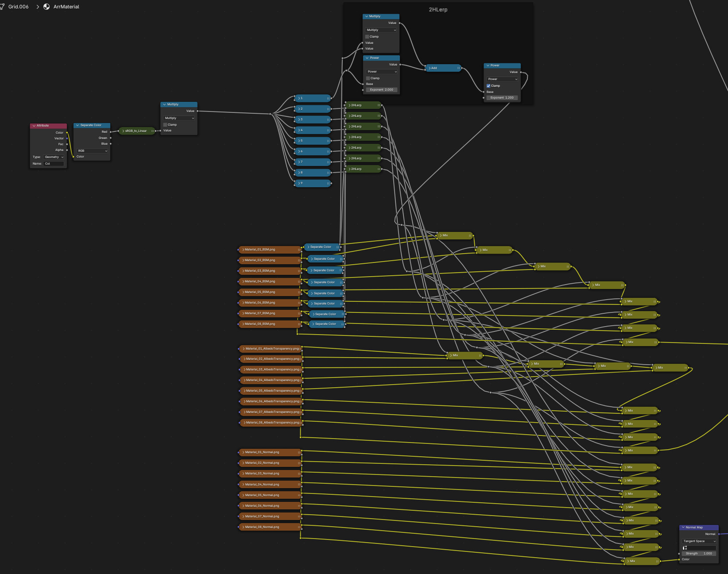Select the collapsed node labeled 4
728x574 pixels.
pyautogui.click(x=313, y=130)
